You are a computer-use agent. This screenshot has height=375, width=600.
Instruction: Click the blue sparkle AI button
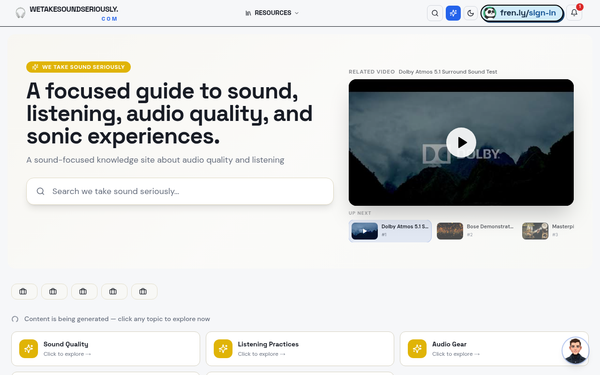453,13
